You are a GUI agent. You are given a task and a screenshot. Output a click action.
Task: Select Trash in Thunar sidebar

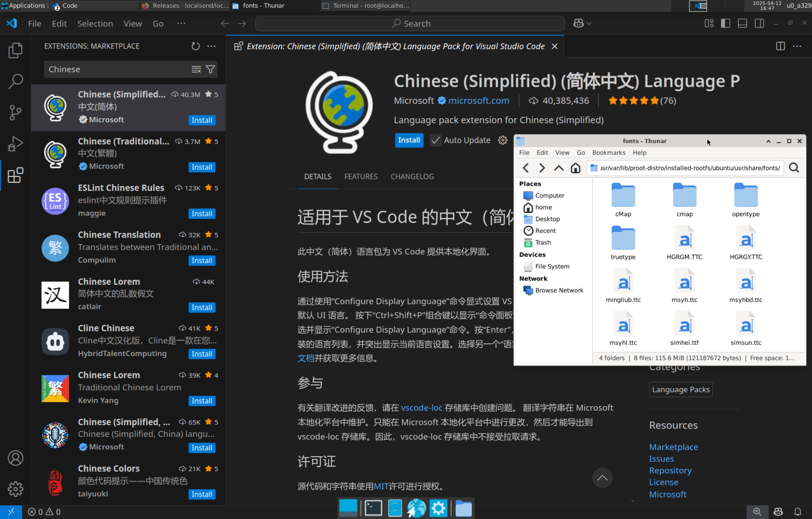click(543, 242)
